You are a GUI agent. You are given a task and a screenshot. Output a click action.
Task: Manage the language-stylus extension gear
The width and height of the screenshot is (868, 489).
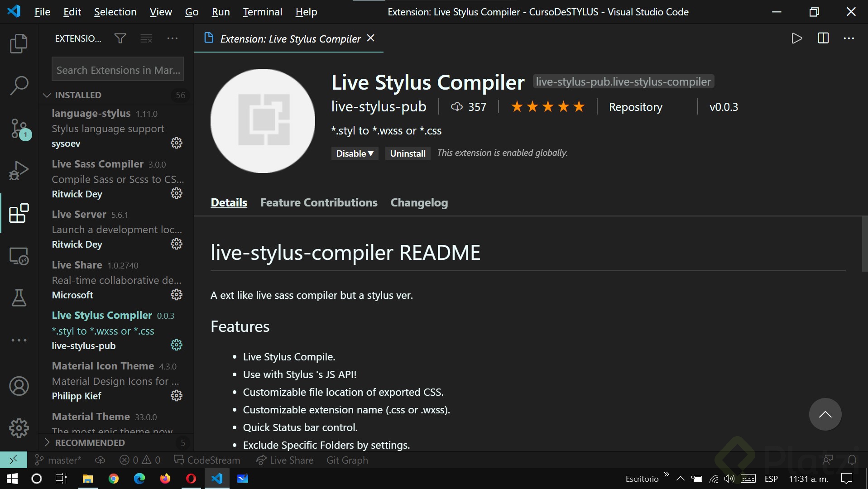click(176, 143)
